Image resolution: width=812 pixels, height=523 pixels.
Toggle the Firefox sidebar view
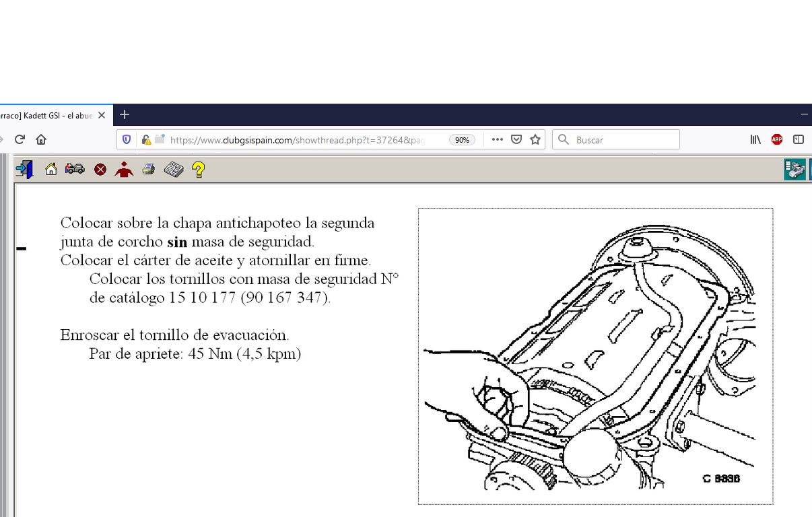tap(799, 140)
